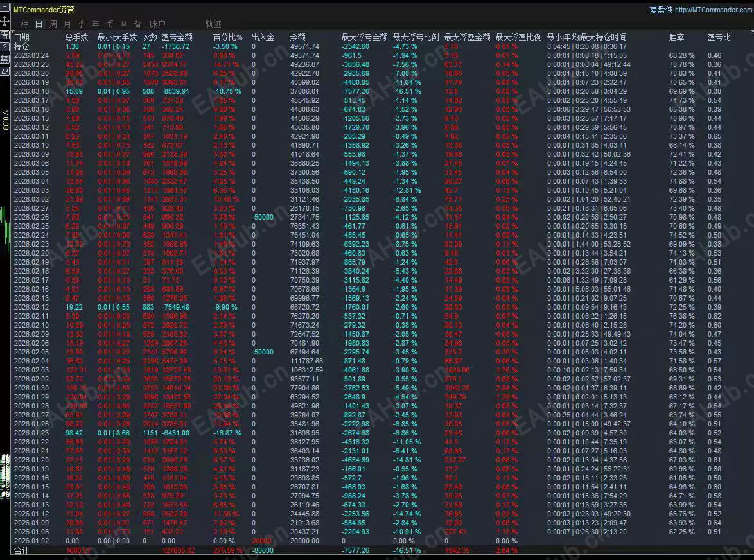
Task: Click loss value -7549.48
Action: click(x=175, y=307)
